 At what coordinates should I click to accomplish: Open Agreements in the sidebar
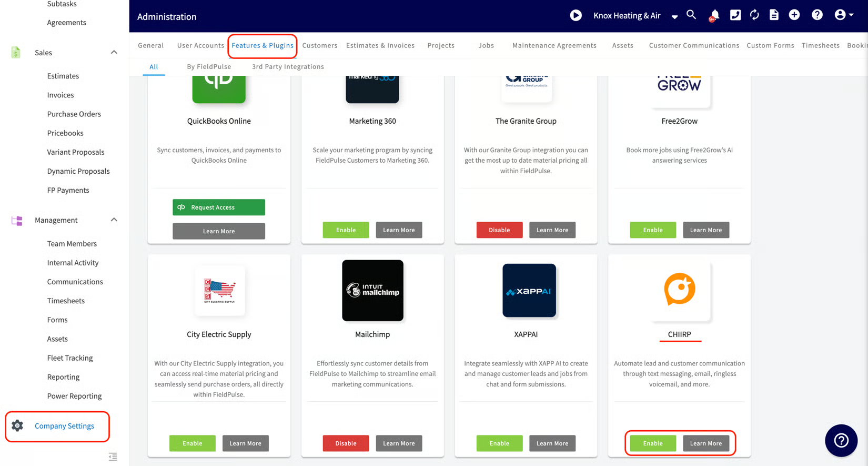pos(67,22)
